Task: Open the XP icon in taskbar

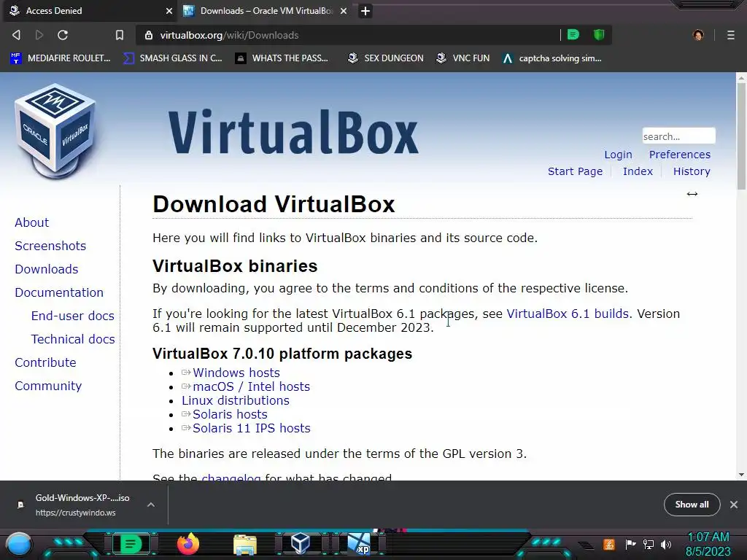Action: coord(359,544)
